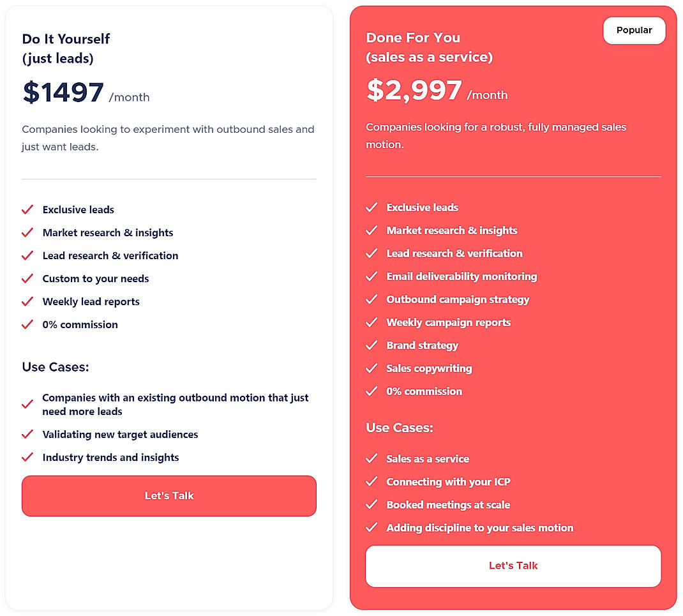Select the check beside Industry trends and insights
This screenshot has width=683, height=616.
pos(27,457)
